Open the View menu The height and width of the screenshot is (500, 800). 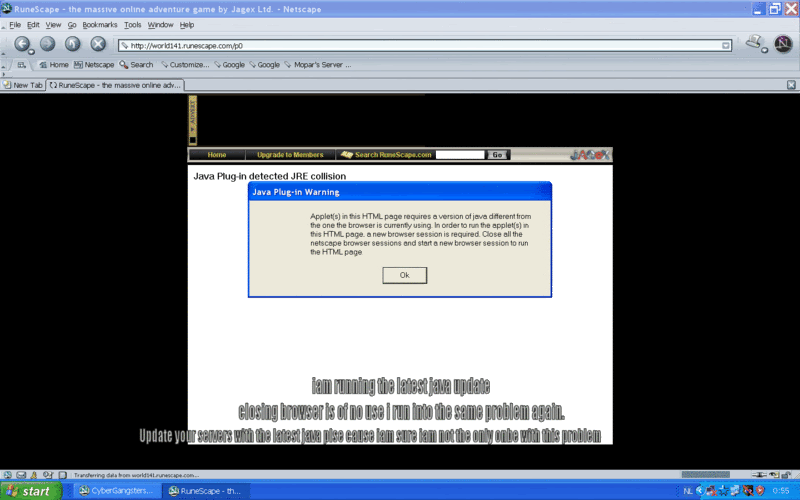click(53, 24)
